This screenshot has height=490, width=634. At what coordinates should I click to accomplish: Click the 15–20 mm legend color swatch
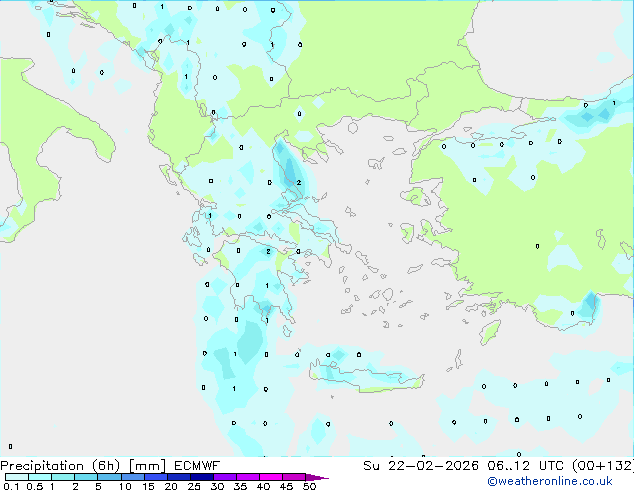tap(156, 477)
